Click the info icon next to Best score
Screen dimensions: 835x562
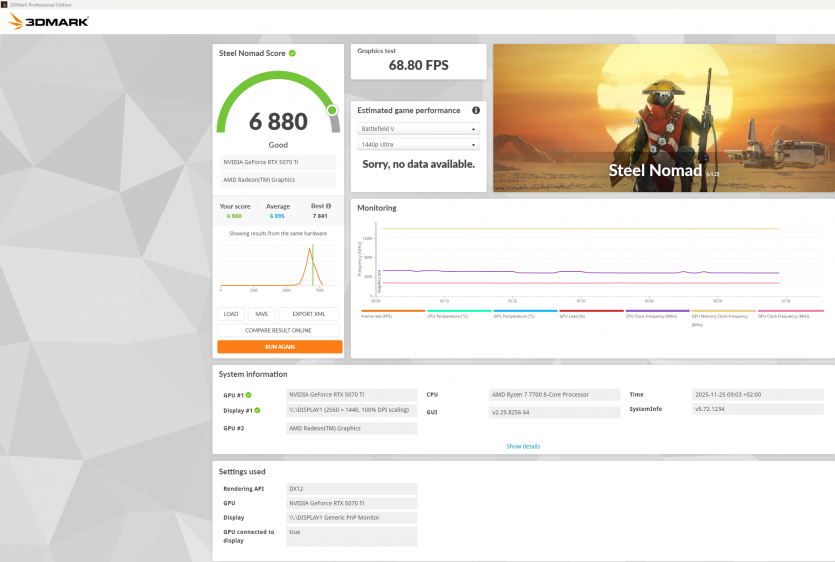[329, 206]
